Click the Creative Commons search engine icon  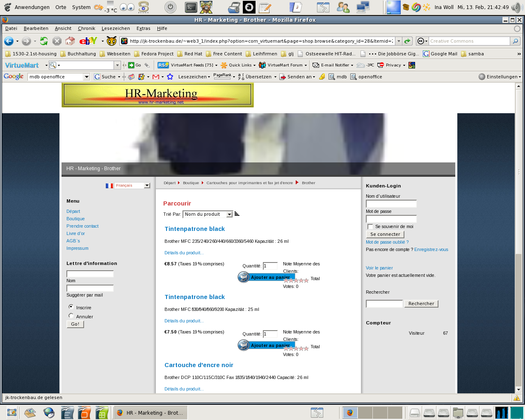(x=420, y=41)
